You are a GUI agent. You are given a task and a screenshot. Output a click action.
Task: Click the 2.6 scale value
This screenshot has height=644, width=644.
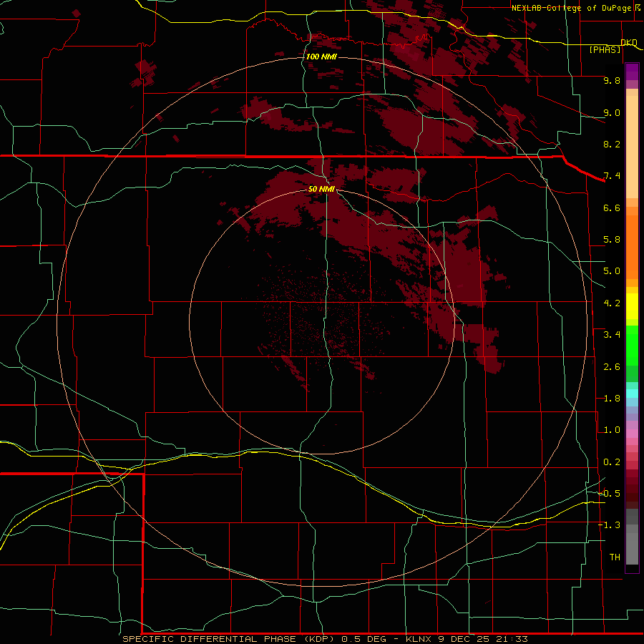point(612,367)
